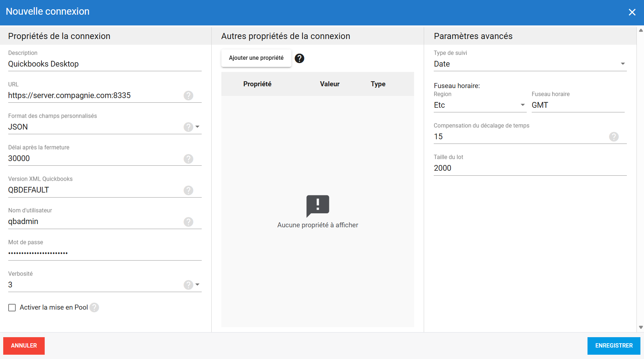Click the ANNULER button
Image resolution: width=644 pixels, height=359 pixels.
click(x=24, y=346)
